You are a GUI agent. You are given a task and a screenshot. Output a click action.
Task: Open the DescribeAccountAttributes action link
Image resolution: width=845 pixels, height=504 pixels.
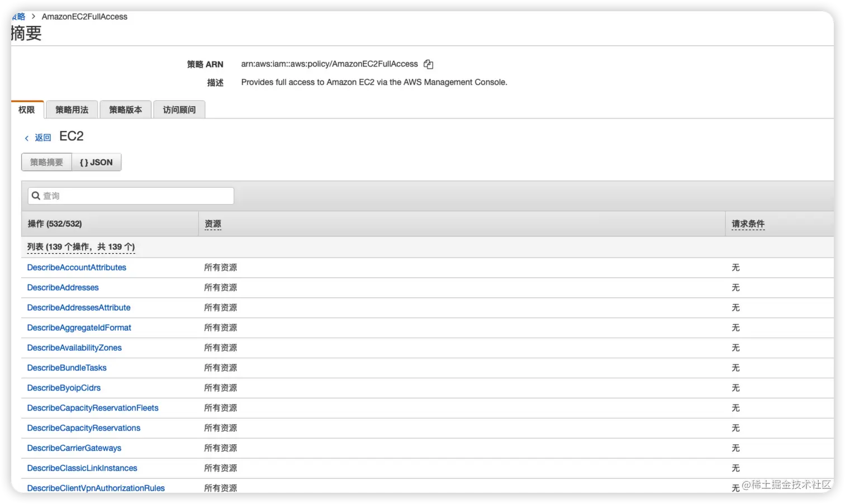click(77, 268)
